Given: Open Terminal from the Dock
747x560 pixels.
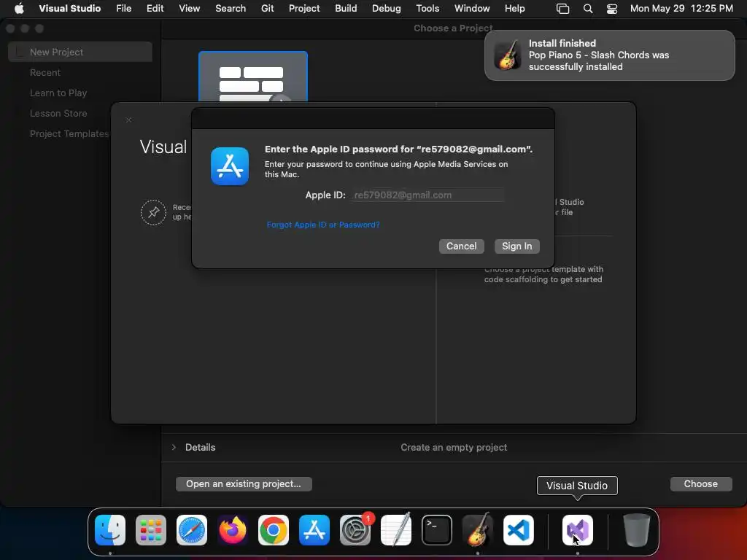Looking at the screenshot, I should pos(437,530).
